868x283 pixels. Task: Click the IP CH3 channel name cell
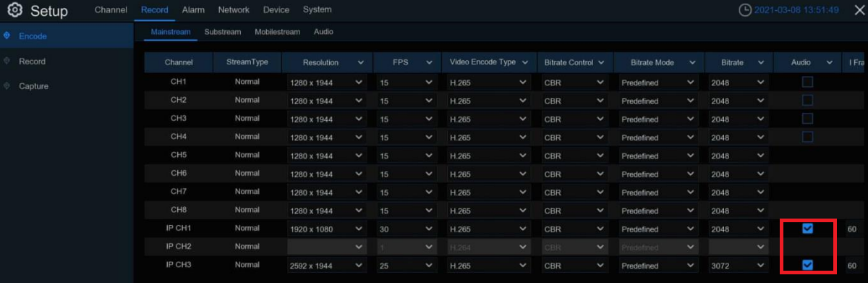[179, 265]
